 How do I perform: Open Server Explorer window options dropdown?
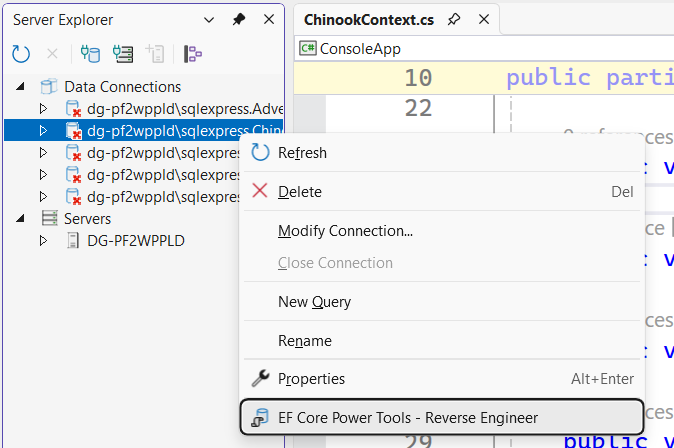(x=209, y=20)
